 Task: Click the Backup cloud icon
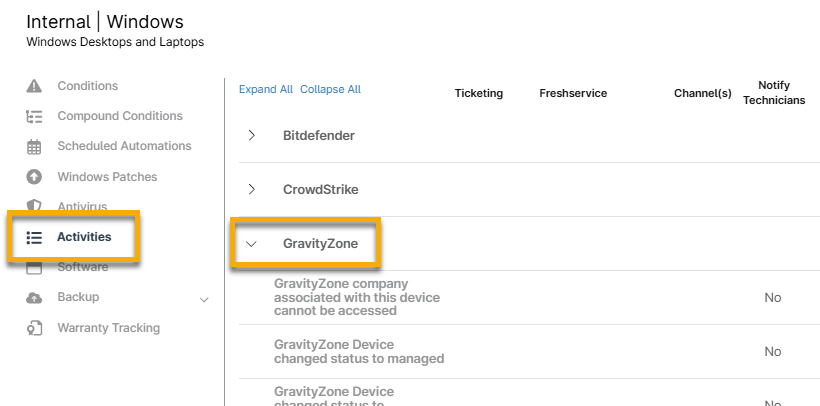pyautogui.click(x=34, y=298)
